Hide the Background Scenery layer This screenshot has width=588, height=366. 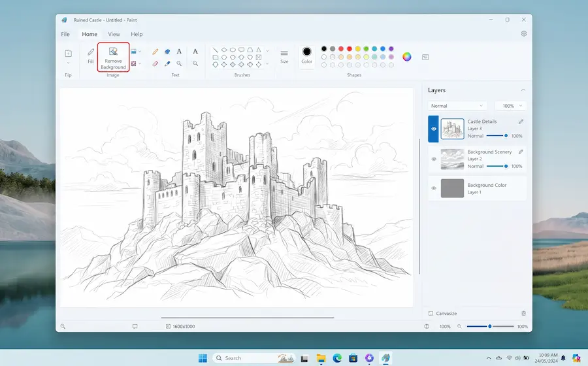click(434, 159)
